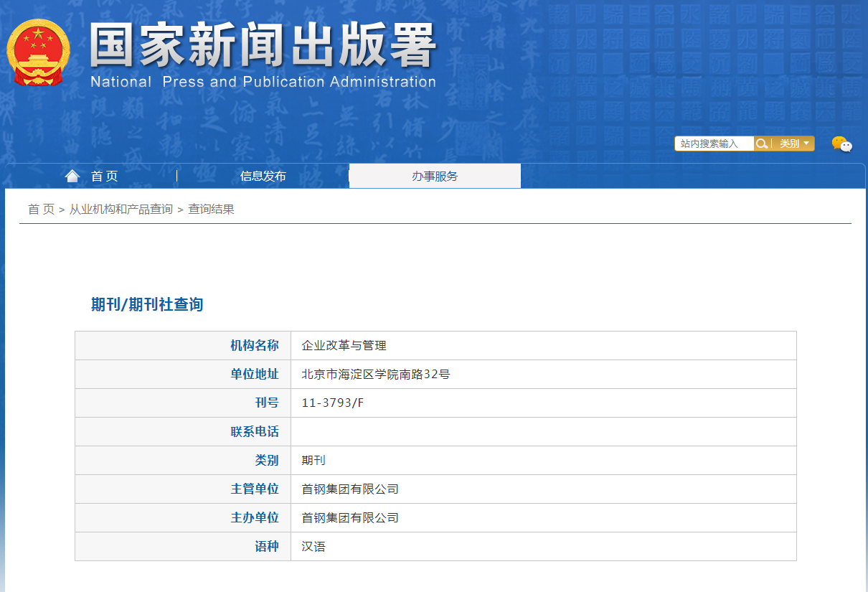Open the 从业机构和产品查询 breadcrumb link
The height and width of the screenshot is (592, 868).
[121, 209]
